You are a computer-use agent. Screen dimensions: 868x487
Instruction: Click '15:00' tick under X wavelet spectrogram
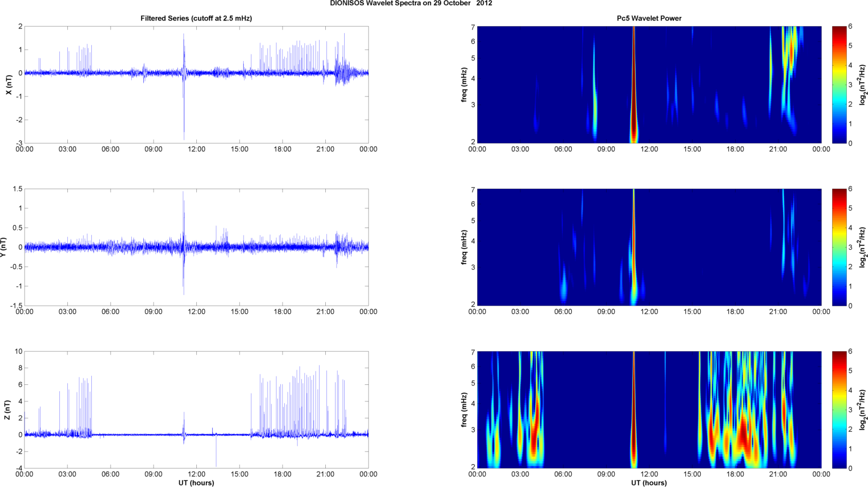click(692, 149)
